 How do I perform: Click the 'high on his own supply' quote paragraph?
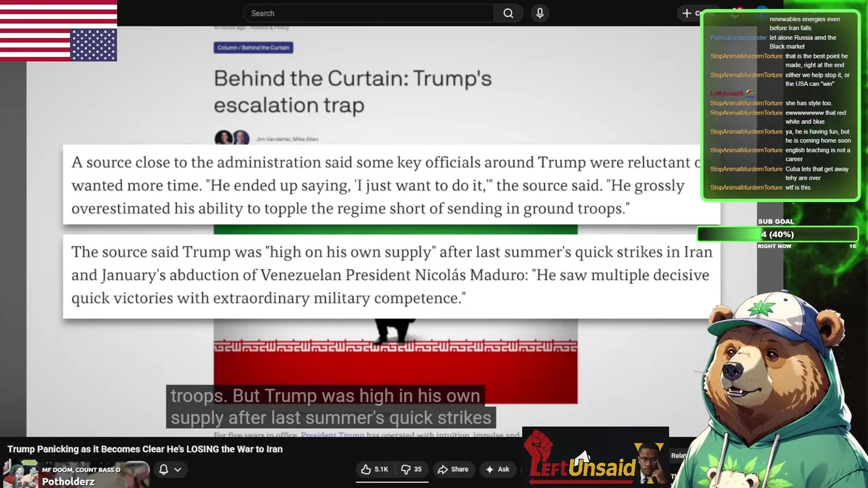click(391, 275)
